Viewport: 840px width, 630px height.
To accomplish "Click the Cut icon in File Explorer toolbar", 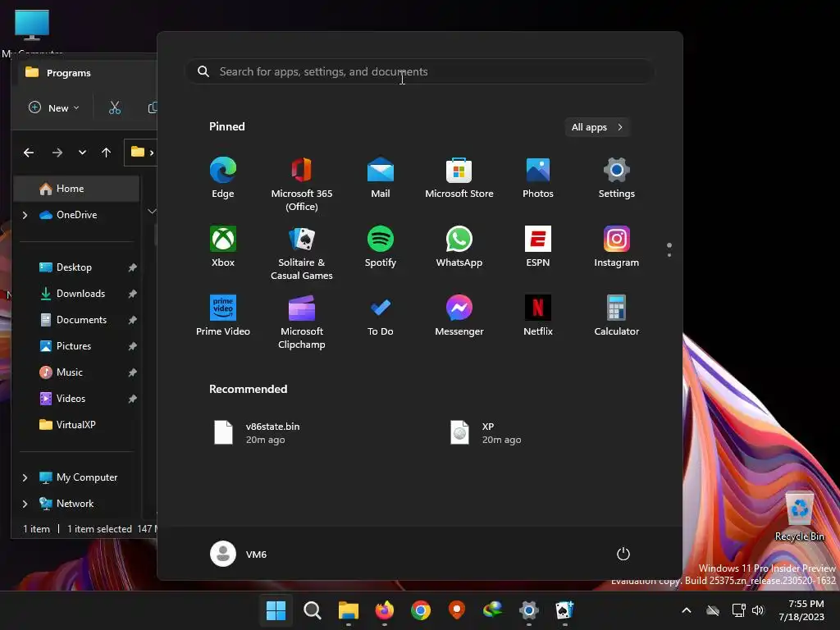I will [115, 107].
